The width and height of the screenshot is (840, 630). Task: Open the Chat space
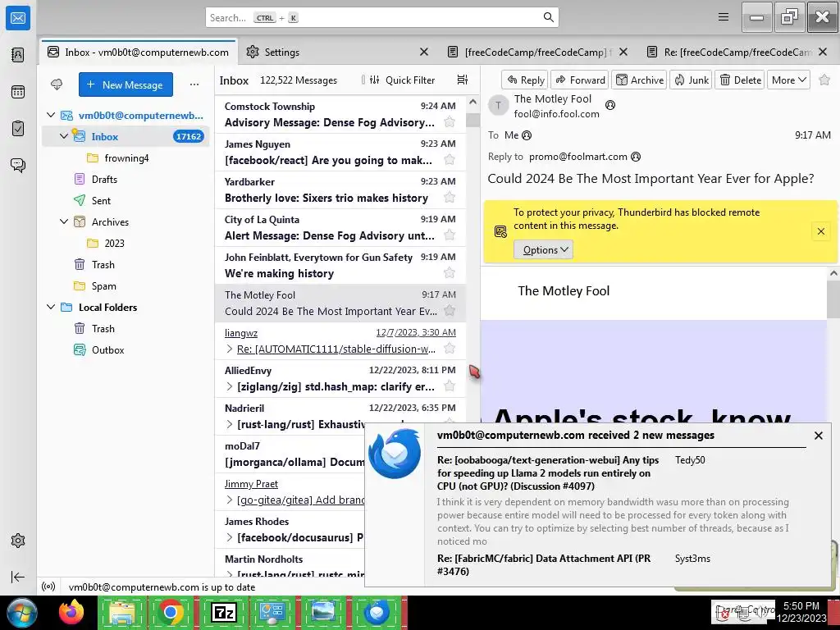tap(18, 165)
